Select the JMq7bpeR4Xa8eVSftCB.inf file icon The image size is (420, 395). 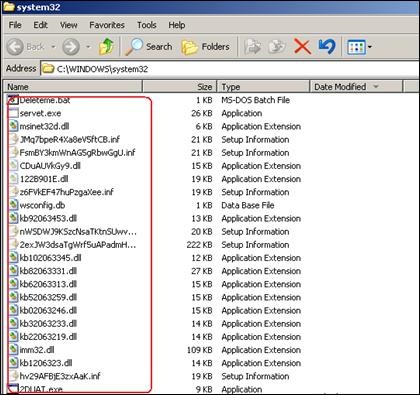[13, 139]
